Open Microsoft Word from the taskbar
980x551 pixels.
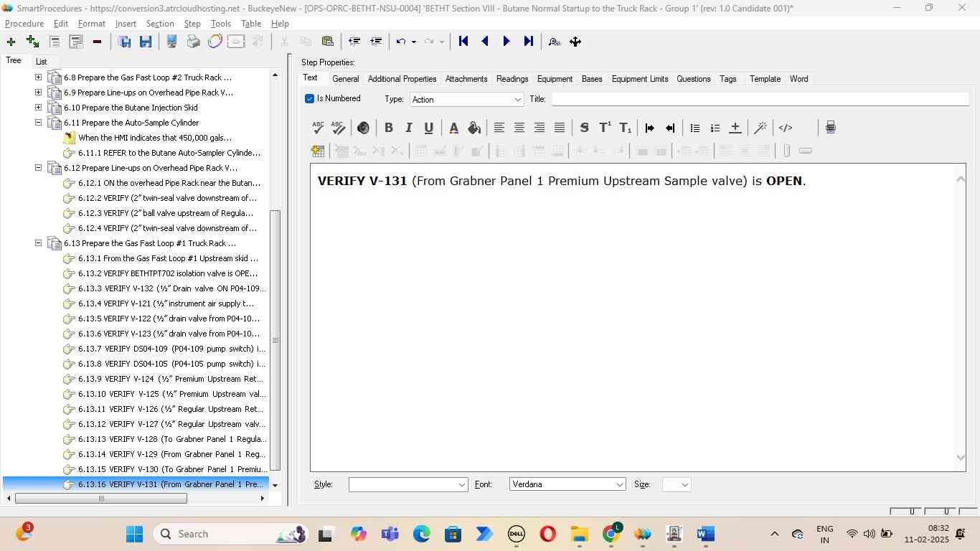[x=705, y=534]
